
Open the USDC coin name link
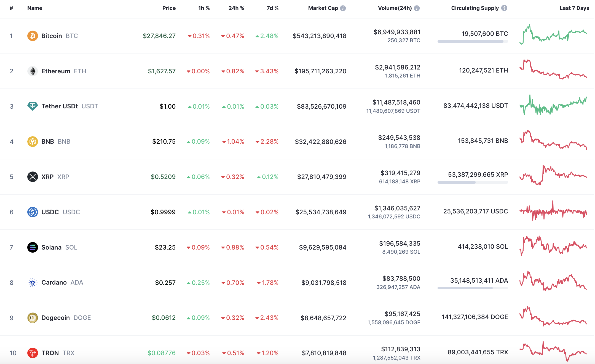pos(50,212)
